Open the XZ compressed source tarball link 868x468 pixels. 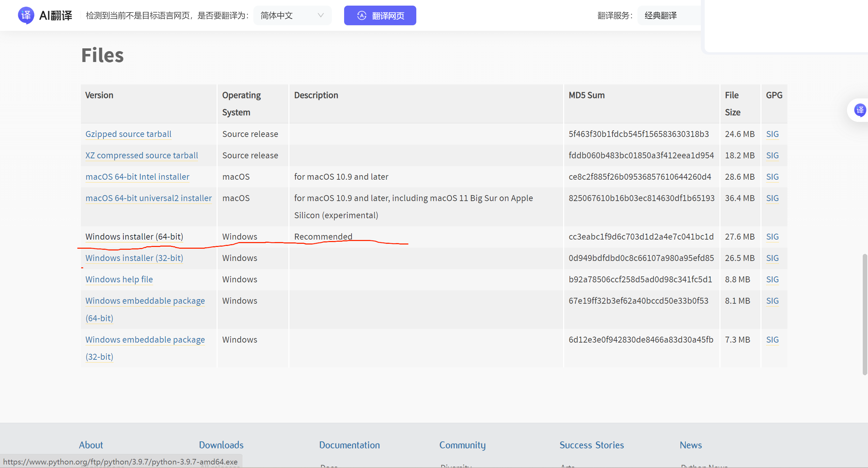pyautogui.click(x=142, y=156)
